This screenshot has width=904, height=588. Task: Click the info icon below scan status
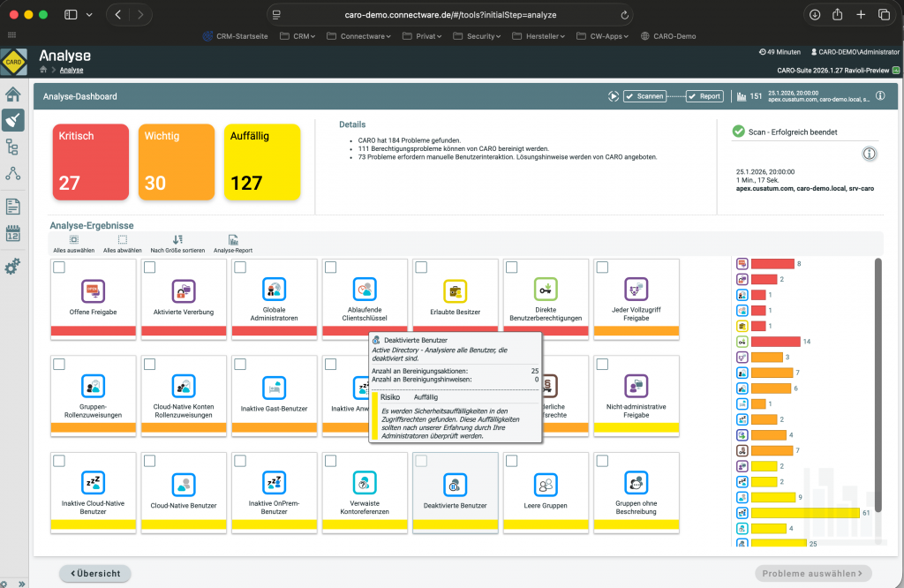tap(869, 154)
